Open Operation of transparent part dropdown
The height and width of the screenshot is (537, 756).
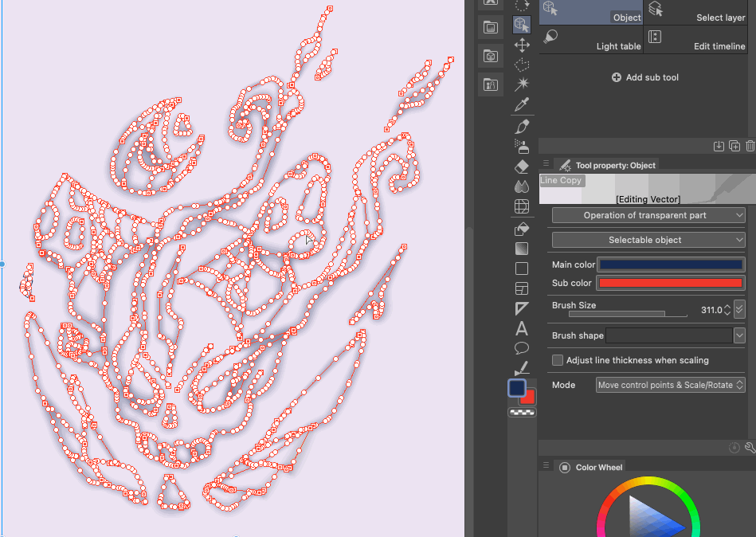pyautogui.click(x=648, y=215)
